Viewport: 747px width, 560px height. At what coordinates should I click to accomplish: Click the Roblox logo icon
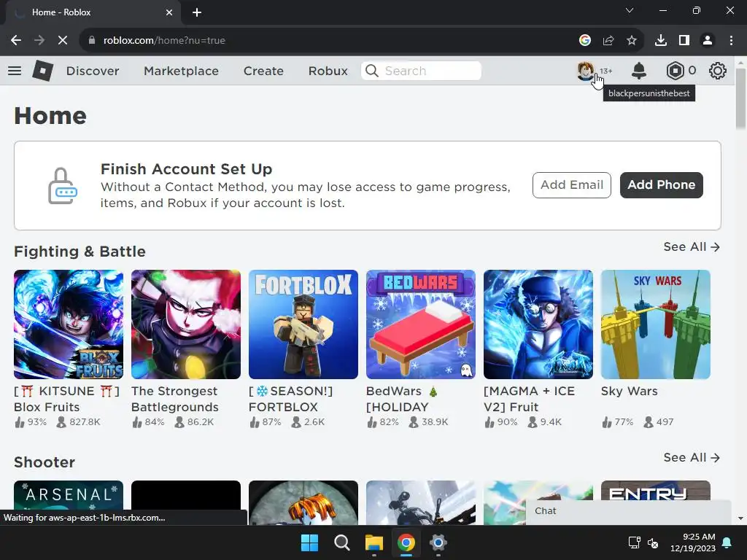point(42,71)
